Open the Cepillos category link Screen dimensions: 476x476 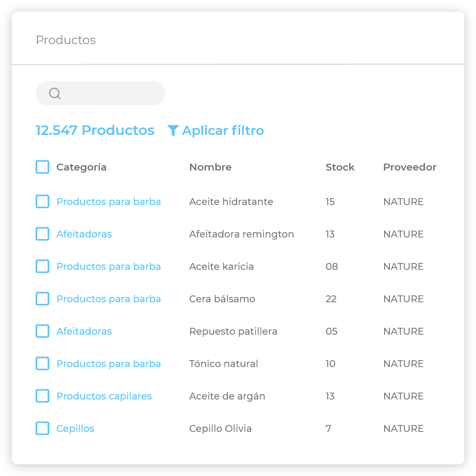tap(75, 429)
